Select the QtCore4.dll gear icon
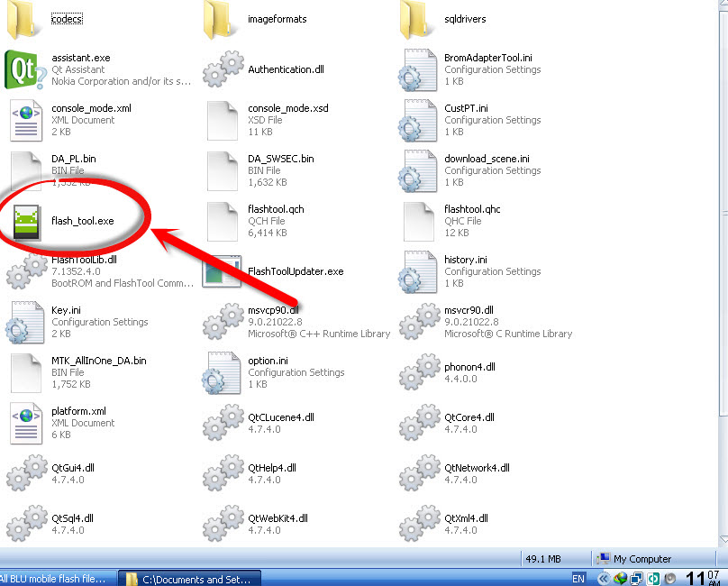 [419, 423]
